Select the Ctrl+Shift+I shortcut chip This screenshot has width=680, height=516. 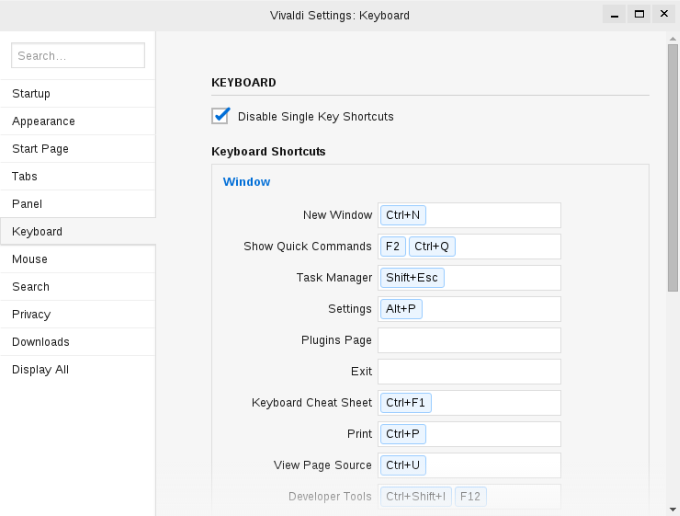pyautogui.click(x=416, y=496)
